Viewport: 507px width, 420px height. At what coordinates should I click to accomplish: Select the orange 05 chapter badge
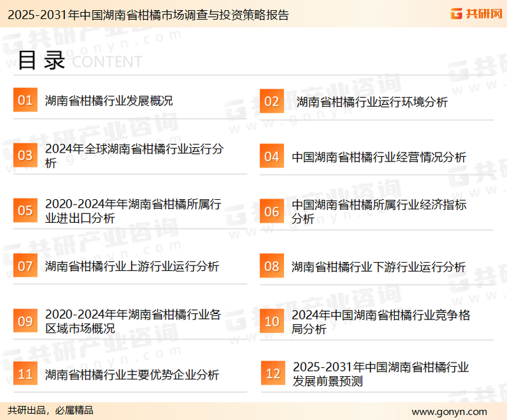click(x=25, y=210)
